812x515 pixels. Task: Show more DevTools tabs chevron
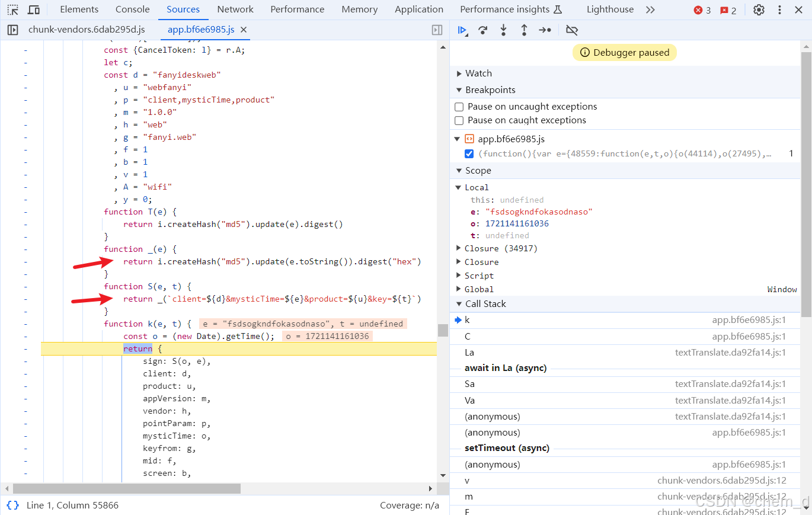point(650,9)
